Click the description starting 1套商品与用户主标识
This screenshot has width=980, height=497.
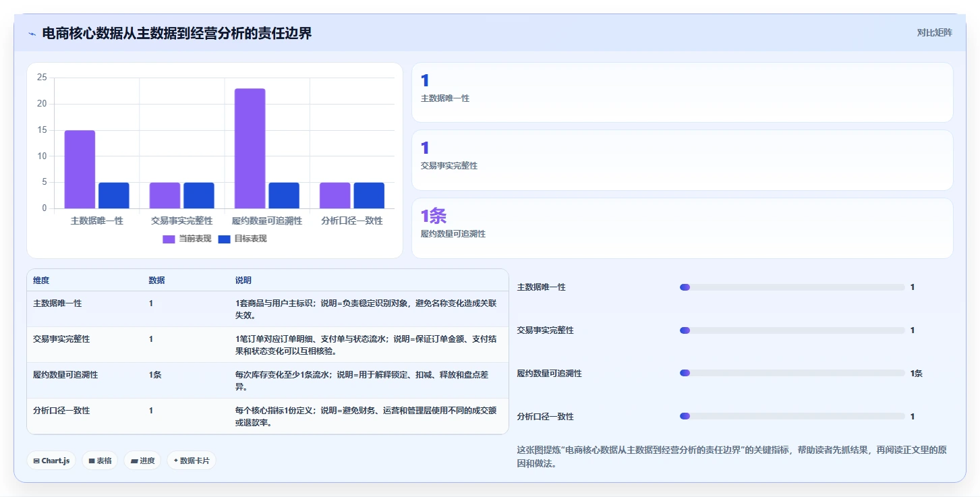pos(366,309)
